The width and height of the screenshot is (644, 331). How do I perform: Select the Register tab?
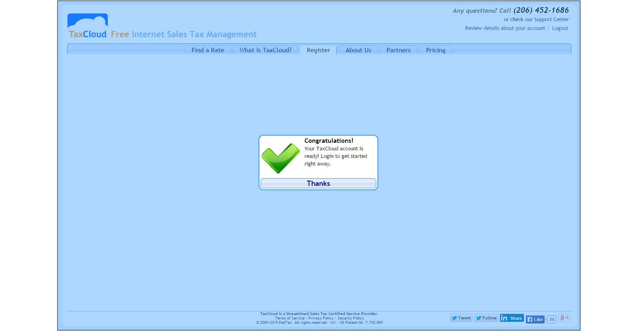(318, 50)
